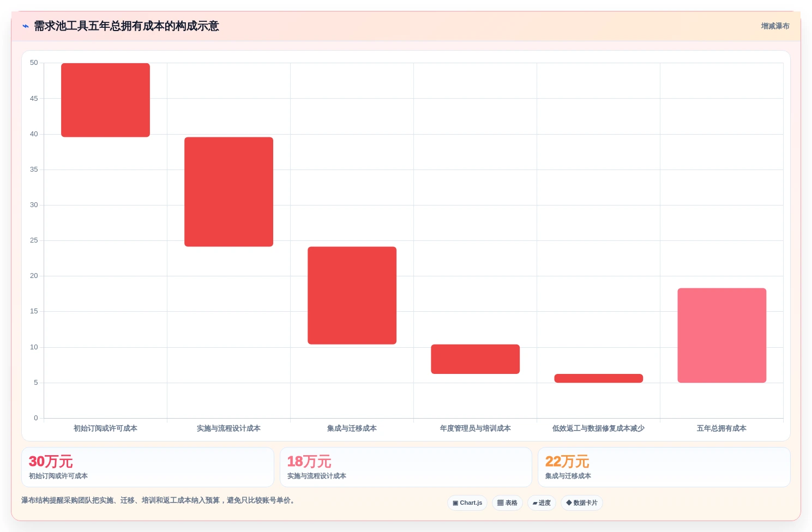The image size is (812, 532).
Task: Click the 数据卡片 tag chip
Action: click(x=581, y=503)
